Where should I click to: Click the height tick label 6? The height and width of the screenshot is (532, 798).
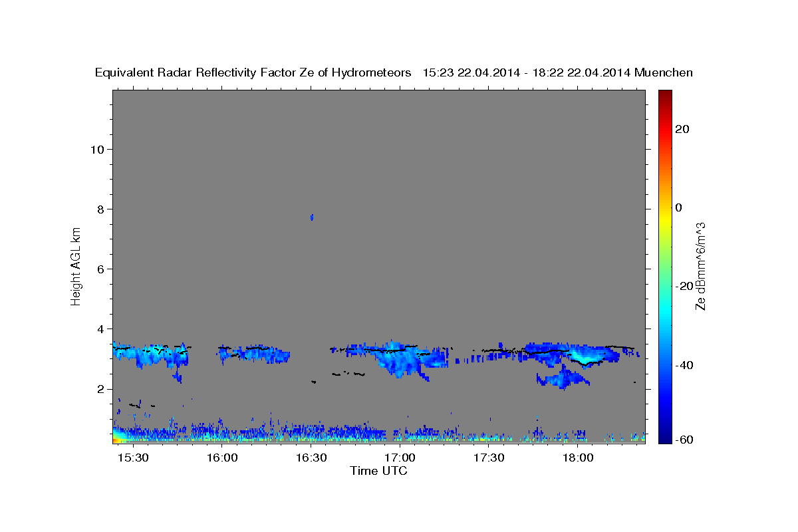[100, 269]
